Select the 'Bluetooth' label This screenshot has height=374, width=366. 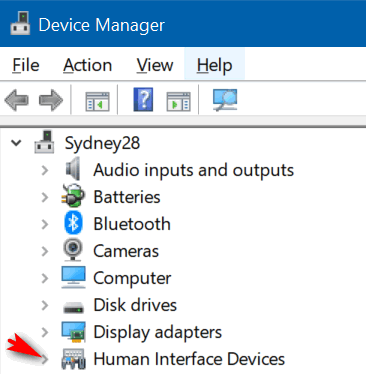[x=132, y=224]
